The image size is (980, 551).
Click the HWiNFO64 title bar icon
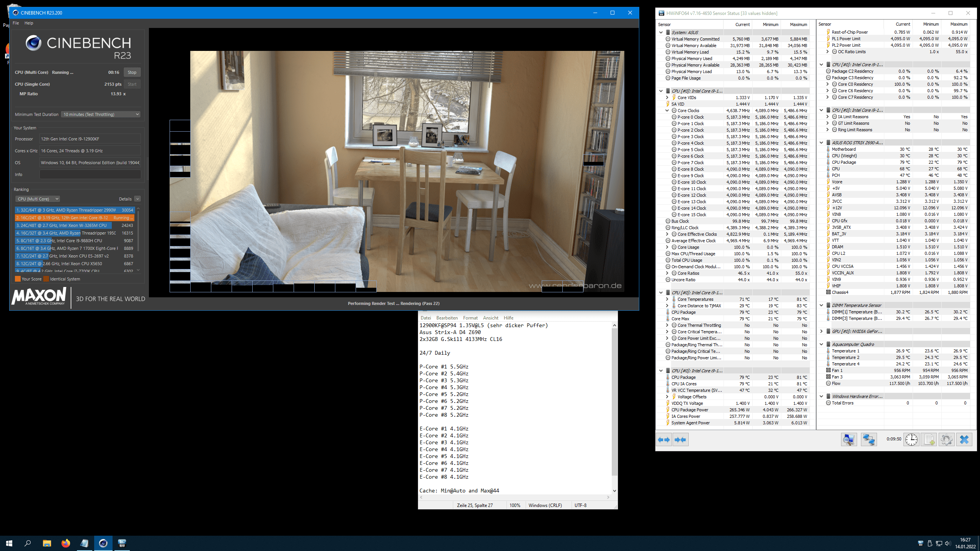(661, 13)
